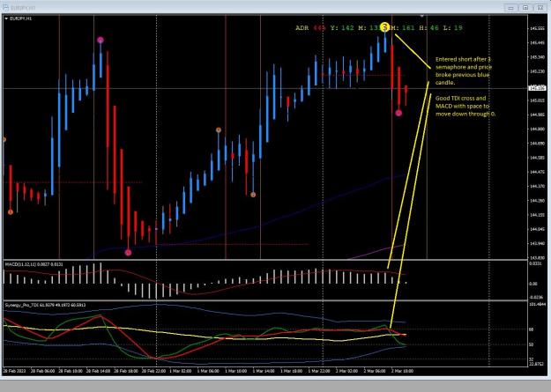Click the EURJPY,H1 window title icon
The width and height of the screenshot is (551, 392).
[5, 7]
